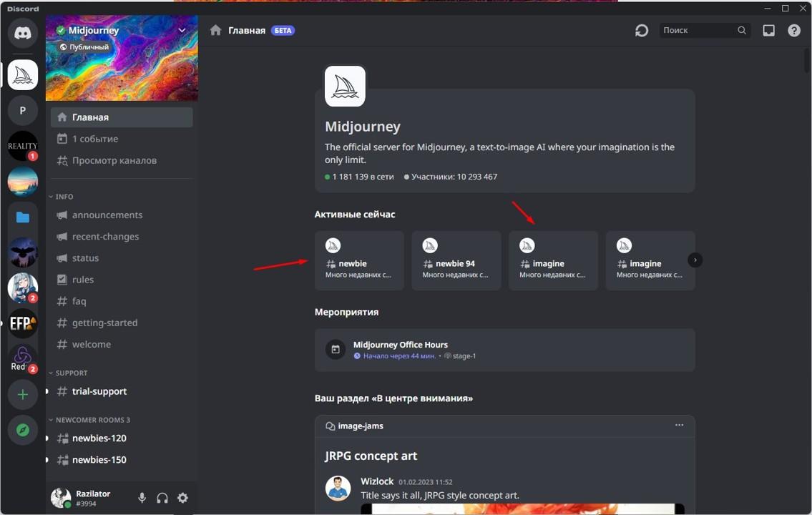Open the dark bird silhouette server icon
Viewport: 812px width, 515px height.
tap(23, 252)
